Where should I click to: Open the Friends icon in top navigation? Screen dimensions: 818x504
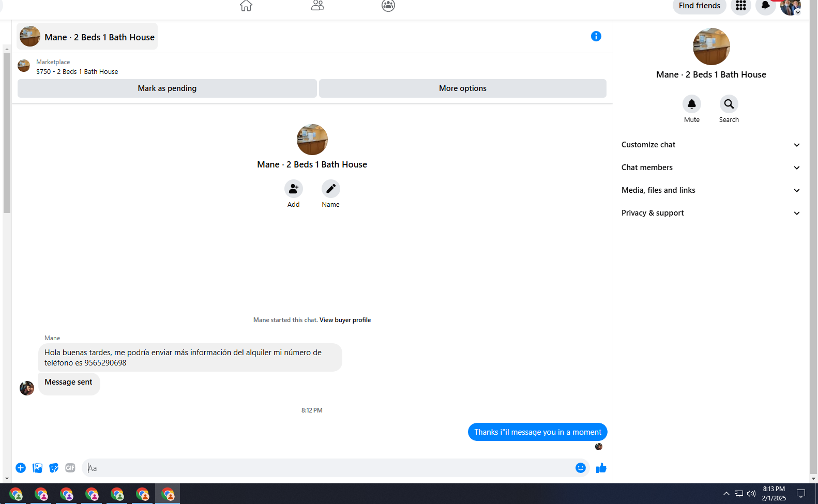pyautogui.click(x=317, y=5)
